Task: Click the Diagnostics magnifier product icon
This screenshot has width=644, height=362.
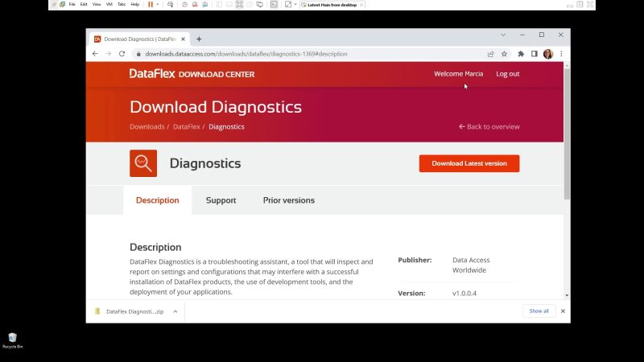Action: point(143,163)
